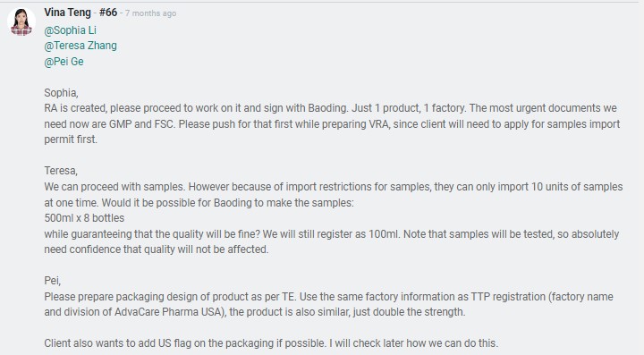Click the '7 months ago' timestamp
The image size is (644, 355).
coord(151,13)
